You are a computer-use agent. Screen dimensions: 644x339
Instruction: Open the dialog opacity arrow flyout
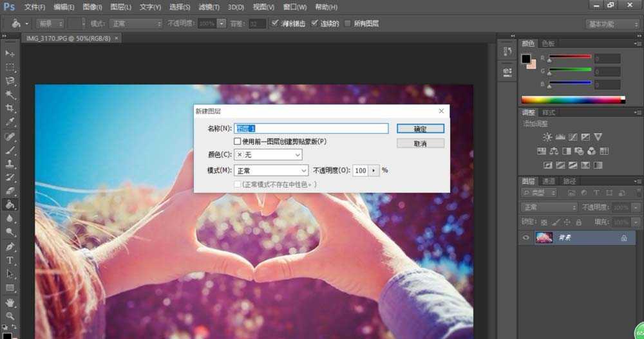coord(374,170)
